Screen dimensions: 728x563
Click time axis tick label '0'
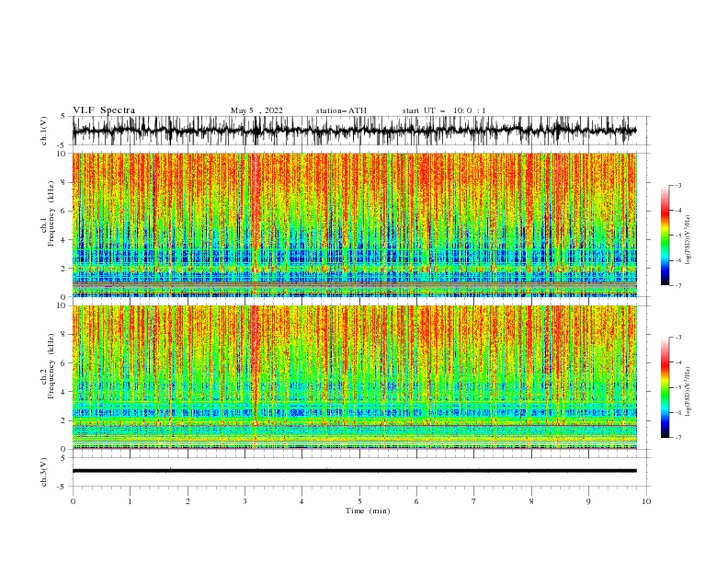pyautogui.click(x=73, y=501)
